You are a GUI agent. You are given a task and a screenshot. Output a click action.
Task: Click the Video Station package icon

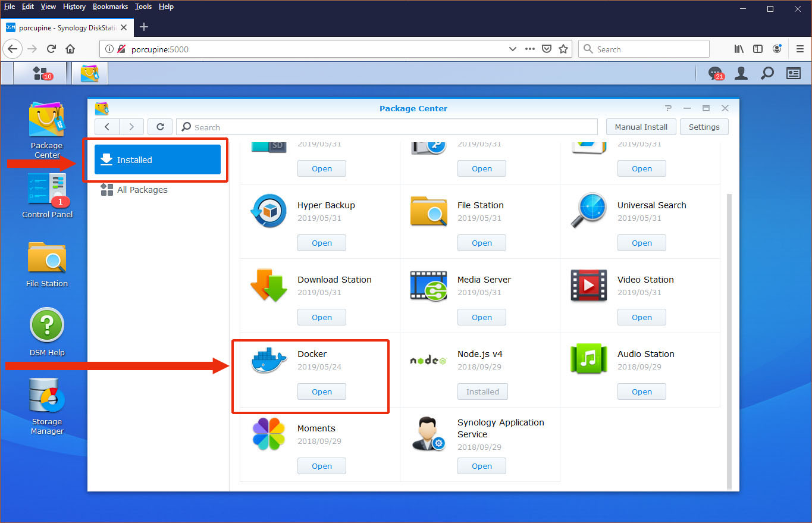click(588, 286)
